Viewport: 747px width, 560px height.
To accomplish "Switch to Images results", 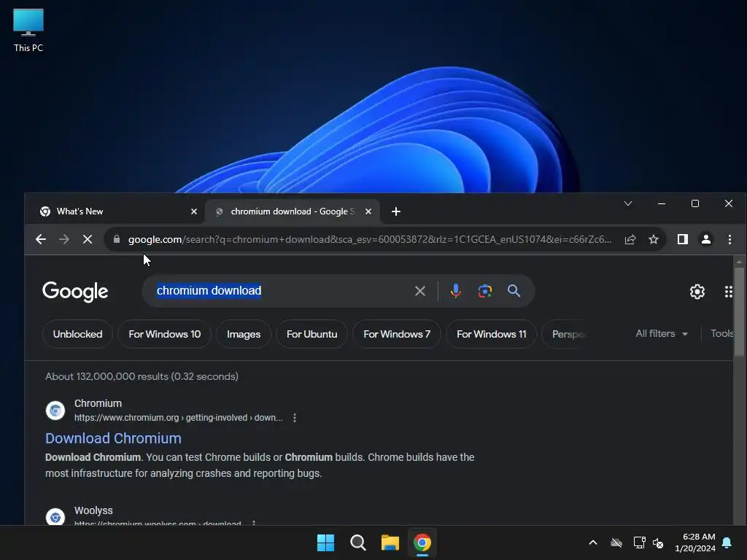I will tap(244, 334).
